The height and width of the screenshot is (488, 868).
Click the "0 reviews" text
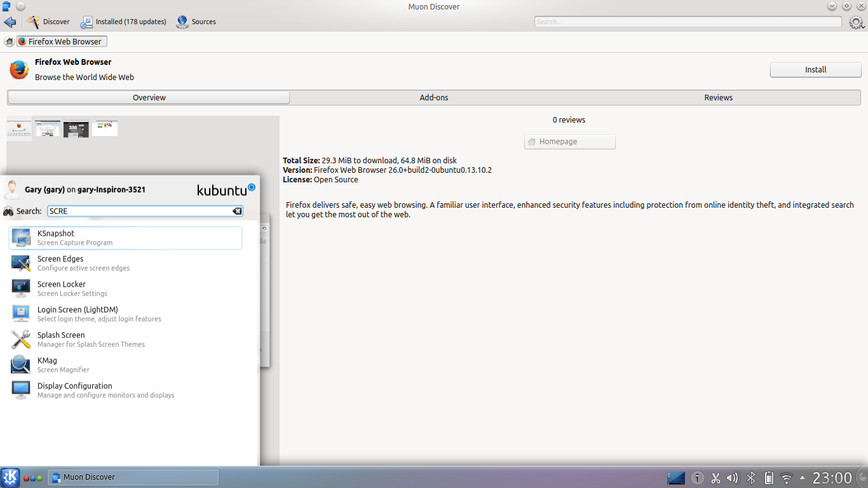click(x=569, y=120)
